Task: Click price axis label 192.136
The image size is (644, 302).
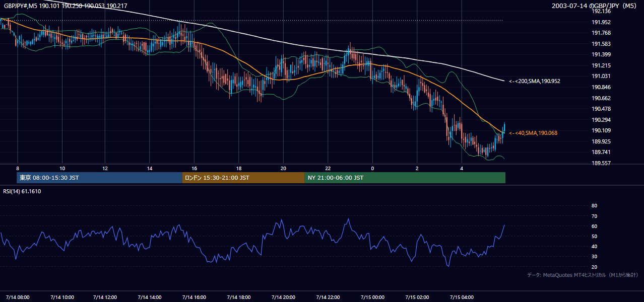Action: pos(601,11)
